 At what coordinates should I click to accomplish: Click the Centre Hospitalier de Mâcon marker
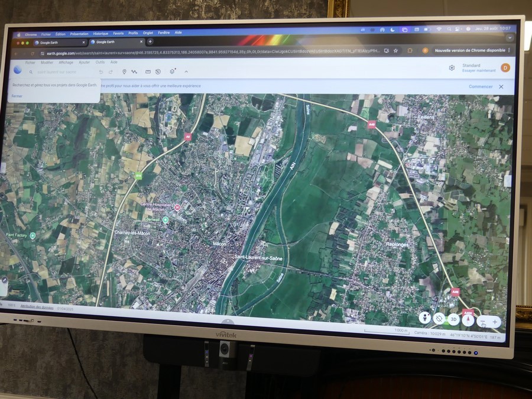tap(177, 207)
